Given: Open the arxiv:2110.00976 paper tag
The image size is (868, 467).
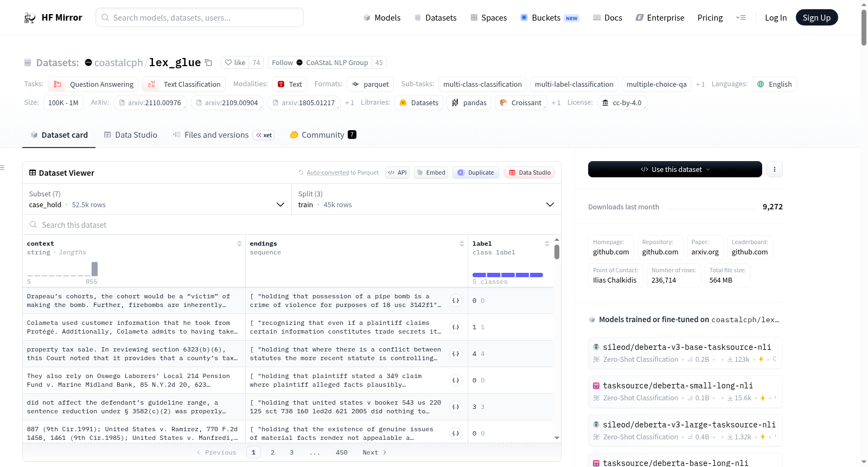Looking at the screenshot, I should point(150,103).
